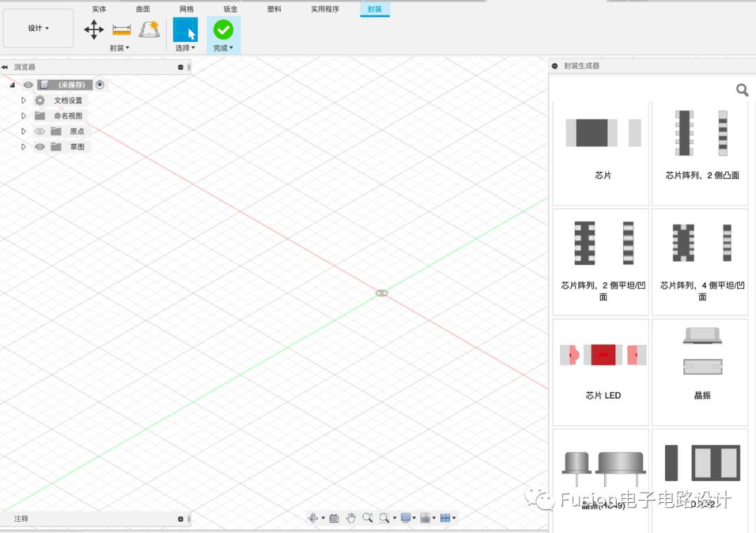
Task: Click the Viewports layout icon
Action: point(445,518)
